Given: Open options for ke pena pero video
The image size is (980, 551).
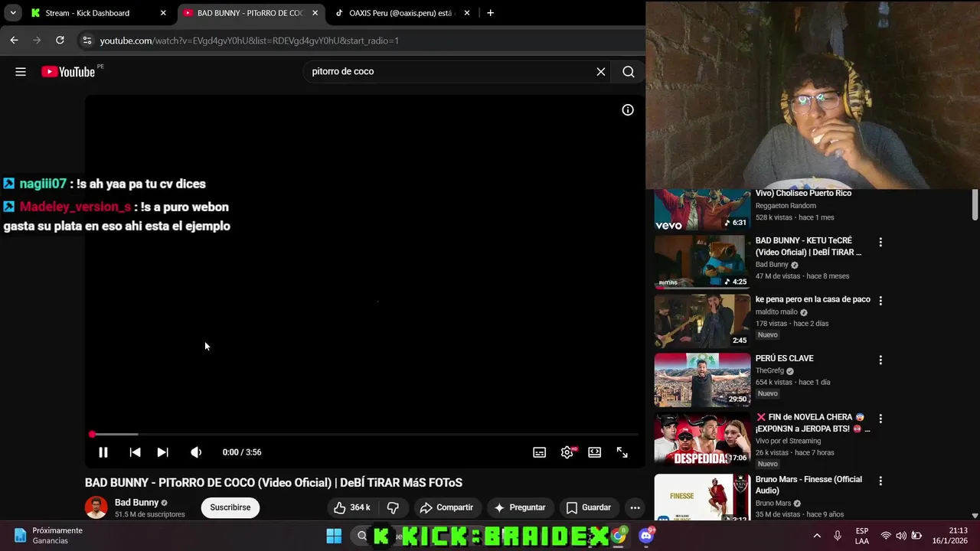Looking at the screenshot, I should 880,301.
